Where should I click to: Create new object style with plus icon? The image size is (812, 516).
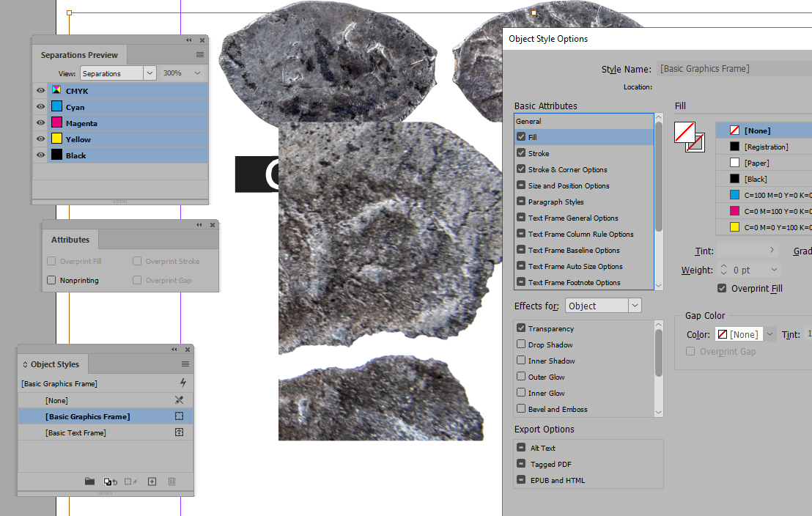pyautogui.click(x=152, y=482)
